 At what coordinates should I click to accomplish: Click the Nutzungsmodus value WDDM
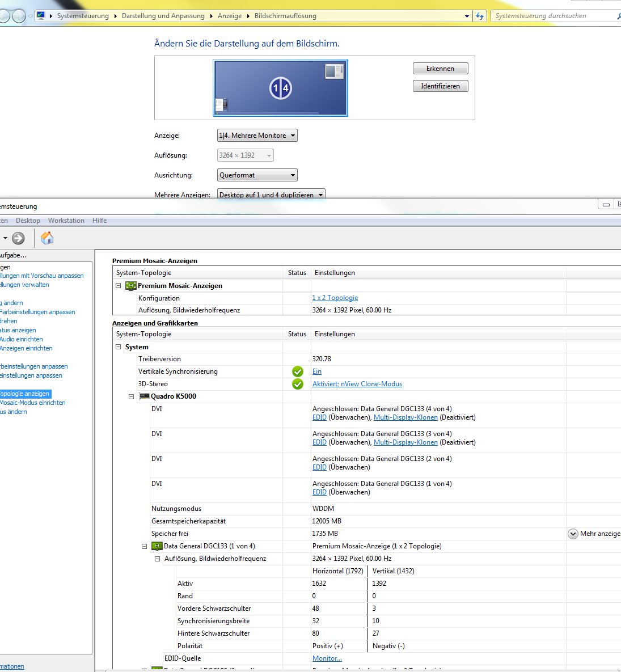pos(323,509)
